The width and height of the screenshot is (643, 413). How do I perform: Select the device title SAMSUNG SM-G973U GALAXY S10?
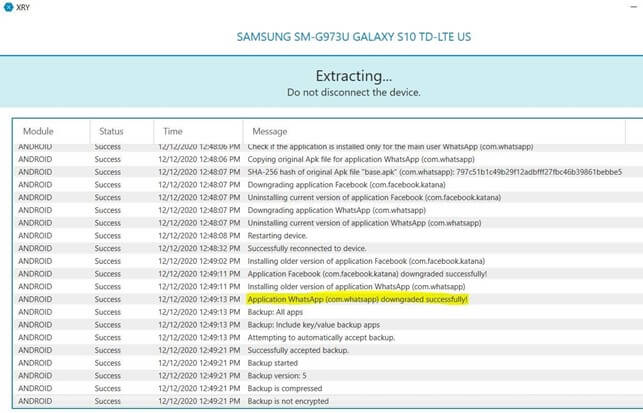[353, 37]
